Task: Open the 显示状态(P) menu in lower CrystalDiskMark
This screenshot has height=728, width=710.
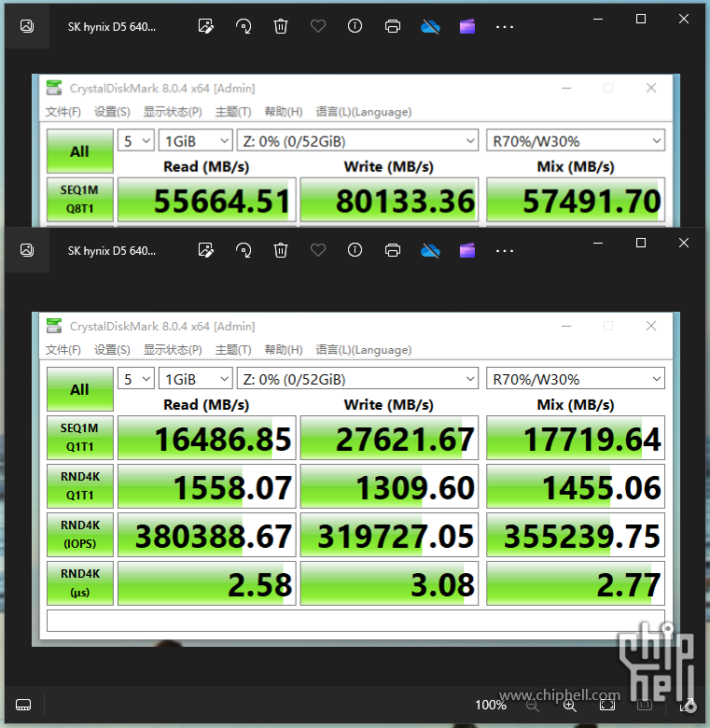Action: click(x=173, y=350)
